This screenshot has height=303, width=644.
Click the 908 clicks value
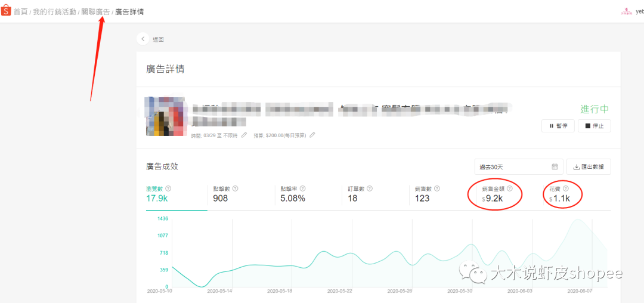[221, 199]
